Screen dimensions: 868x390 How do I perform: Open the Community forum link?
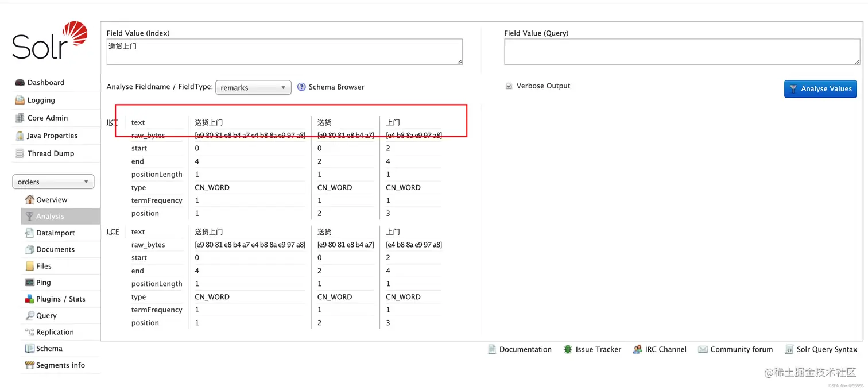pos(742,349)
